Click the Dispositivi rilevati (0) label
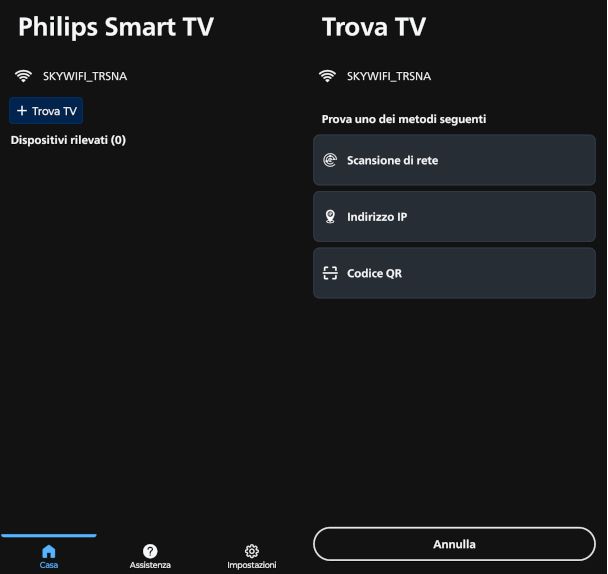The height and width of the screenshot is (574, 608). 68,140
